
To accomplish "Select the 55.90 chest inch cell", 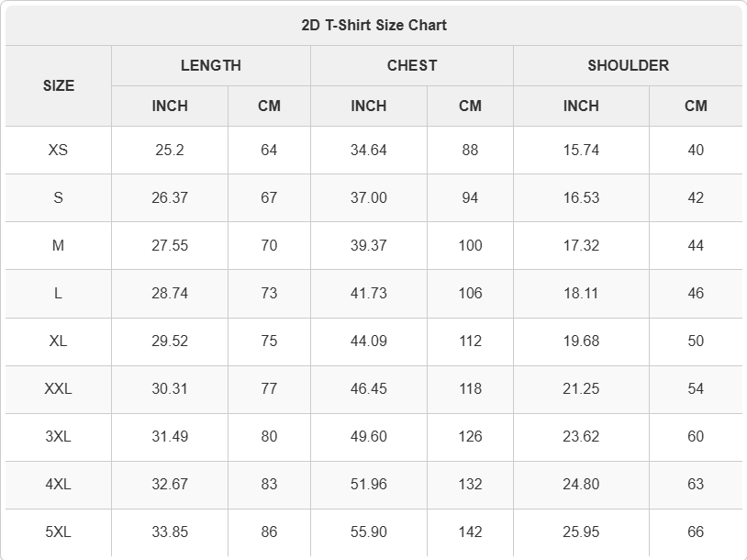I will point(369,532).
